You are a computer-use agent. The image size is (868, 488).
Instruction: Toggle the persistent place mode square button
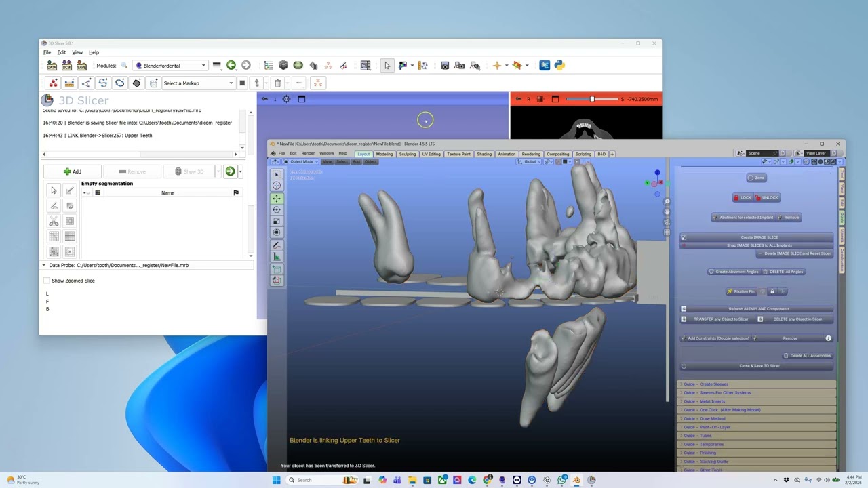point(242,83)
